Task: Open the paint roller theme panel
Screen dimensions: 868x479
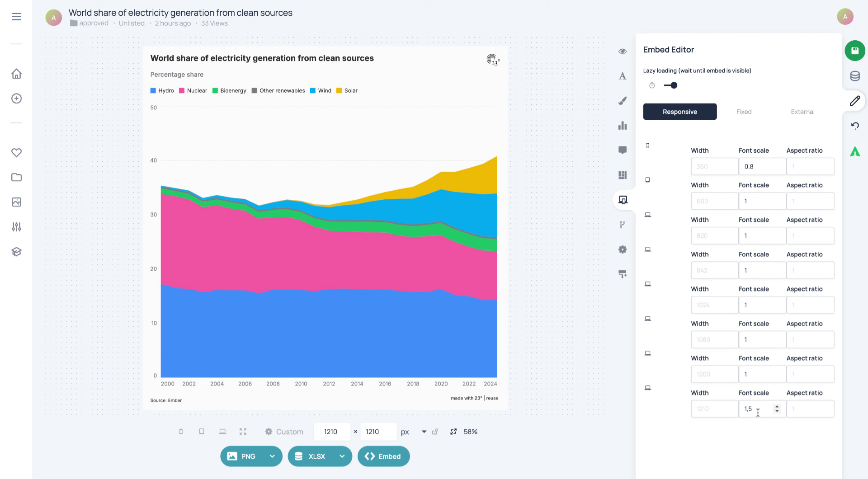Action: click(623, 274)
